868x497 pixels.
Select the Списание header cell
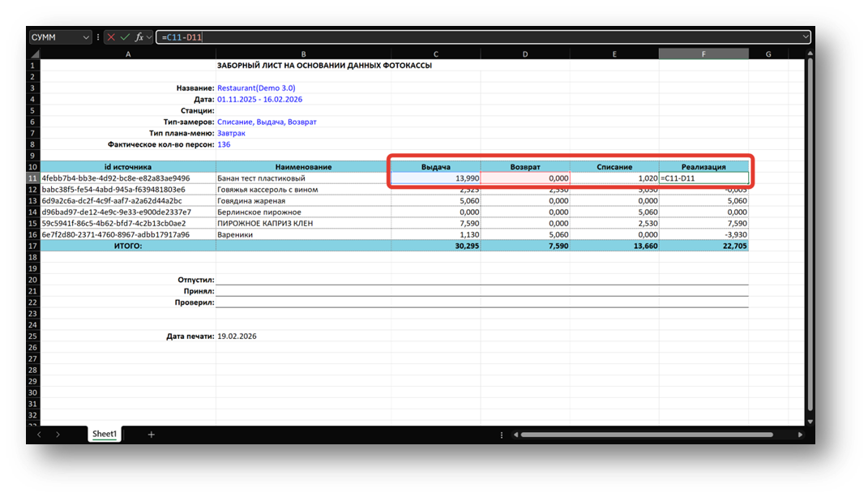pyautogui.click(x=614, y=167)
